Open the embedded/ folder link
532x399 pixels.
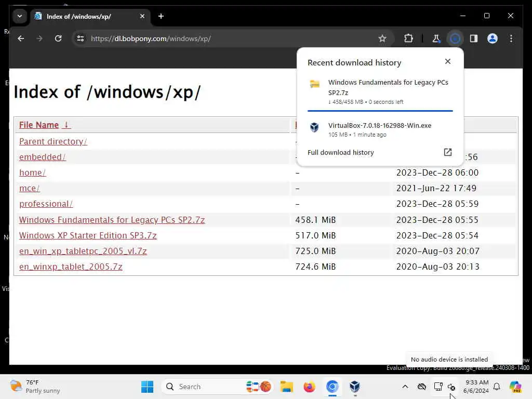pyautogui.click(x=43, y=157)
